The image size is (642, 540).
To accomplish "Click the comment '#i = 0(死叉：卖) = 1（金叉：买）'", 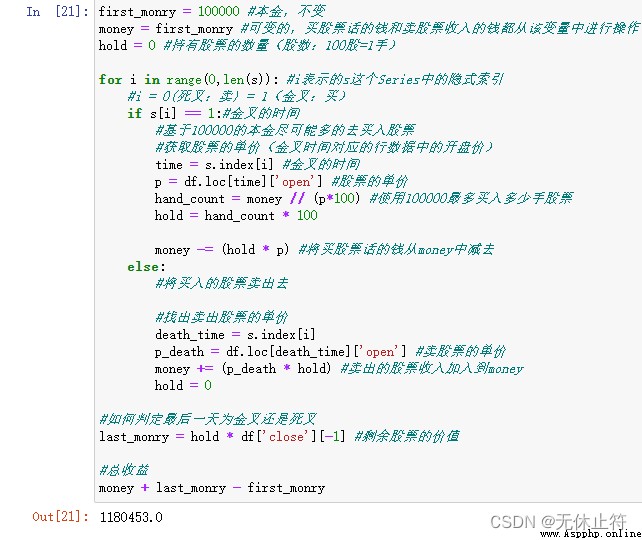I will click(x=237, y=96).
